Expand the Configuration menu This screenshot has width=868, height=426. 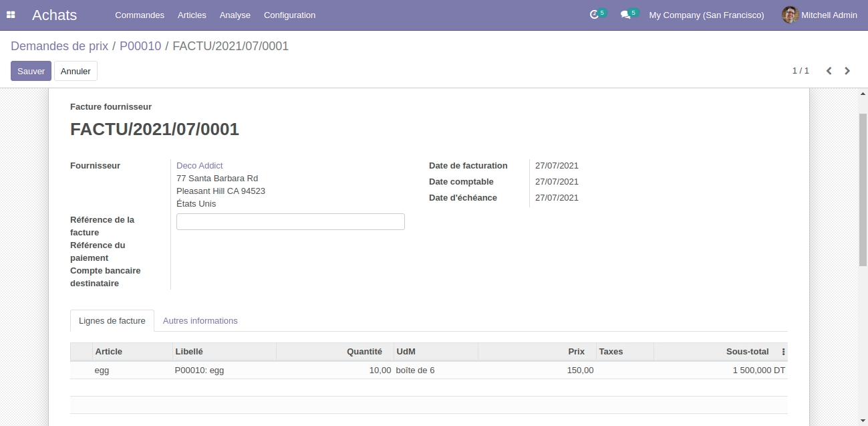tap(289, 15)
